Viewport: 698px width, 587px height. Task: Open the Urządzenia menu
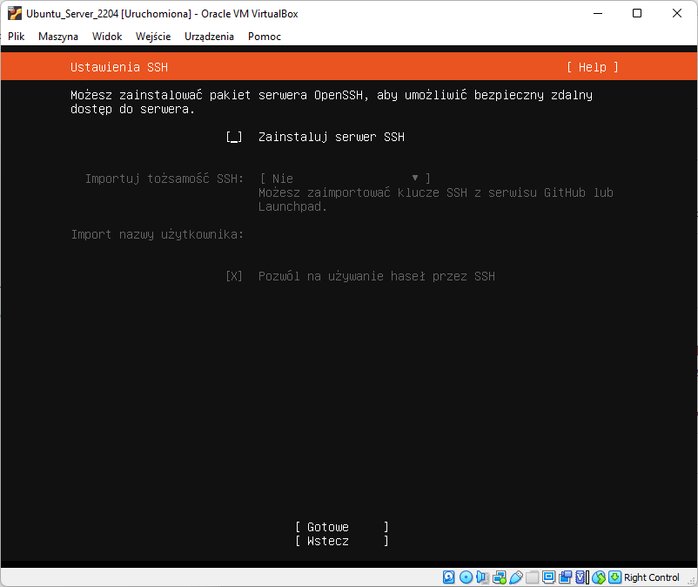209,36
